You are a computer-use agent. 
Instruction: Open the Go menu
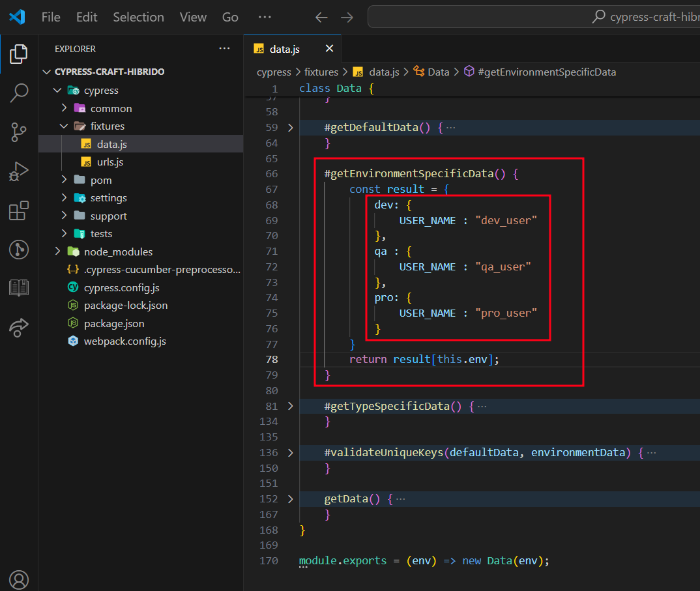(x=230, y=17)
